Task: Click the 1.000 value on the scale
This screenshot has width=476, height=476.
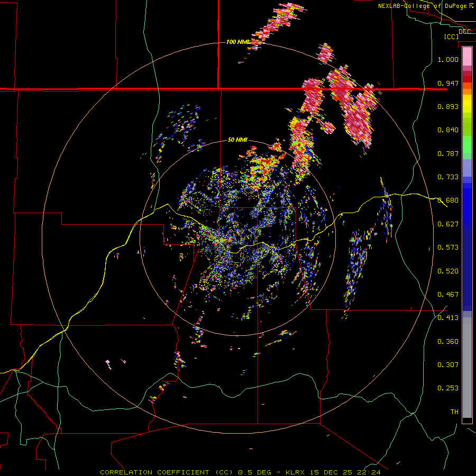Action: (x=448, y=59)
